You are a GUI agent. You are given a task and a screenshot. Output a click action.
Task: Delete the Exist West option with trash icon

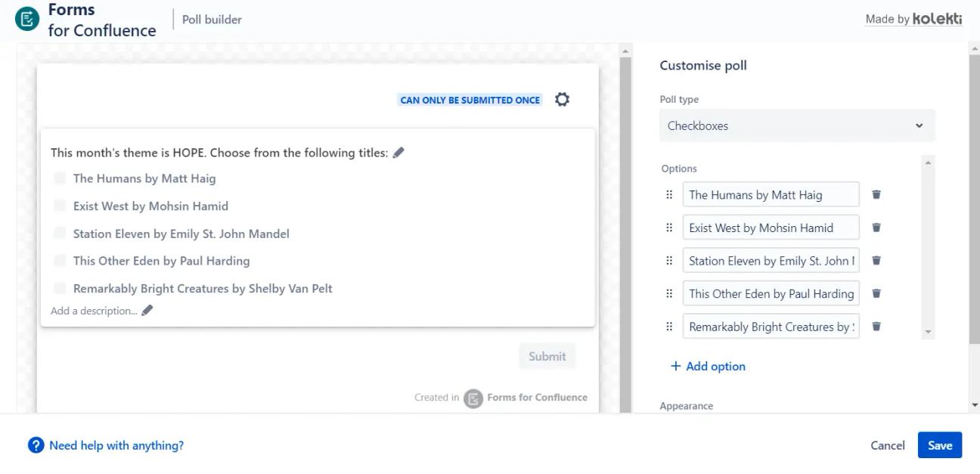(x=876, y=228)
